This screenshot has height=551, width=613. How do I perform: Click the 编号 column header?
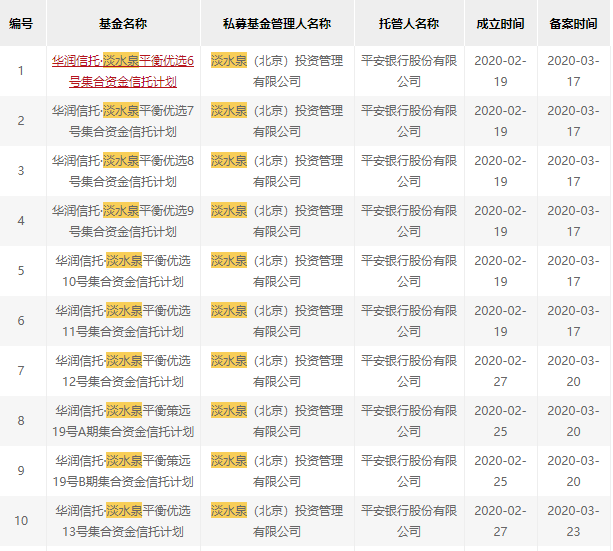pos(21,23)
